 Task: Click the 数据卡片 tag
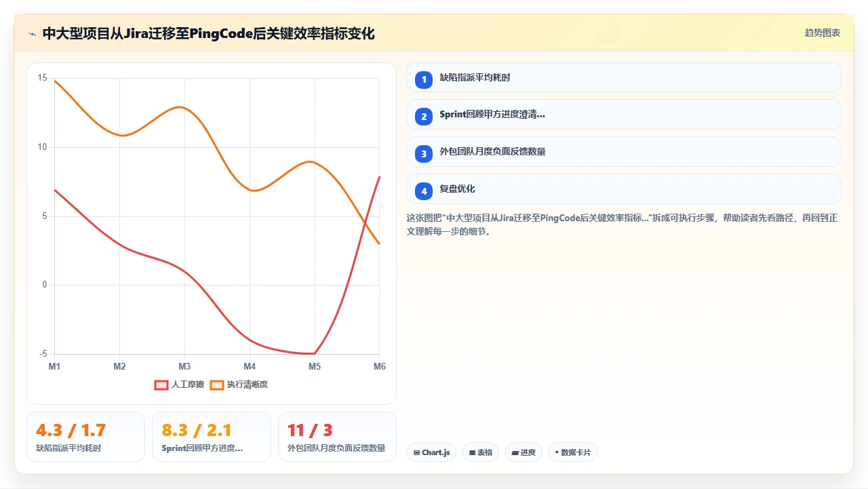pyautogui.click(x=573, y=452)
